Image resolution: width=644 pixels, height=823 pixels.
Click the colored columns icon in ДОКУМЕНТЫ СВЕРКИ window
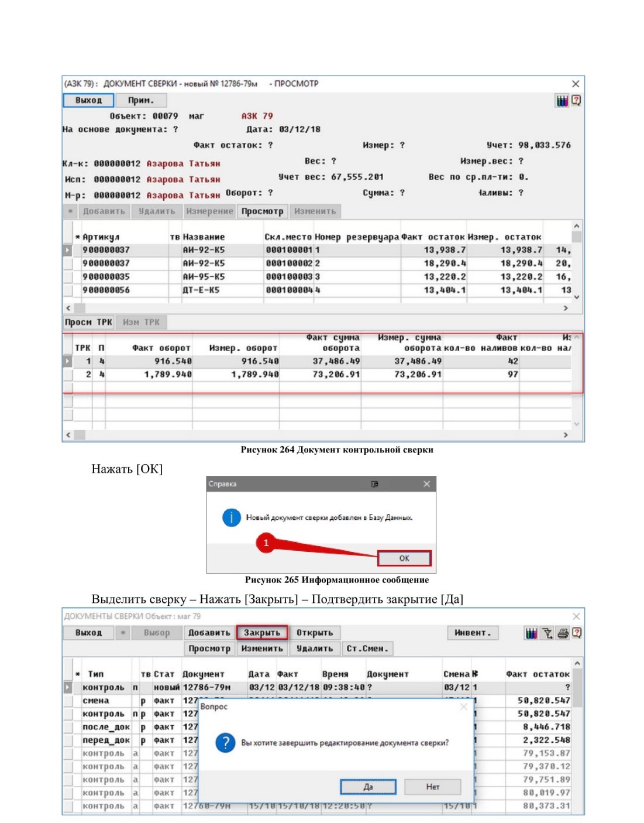click(x=531, y=633)
